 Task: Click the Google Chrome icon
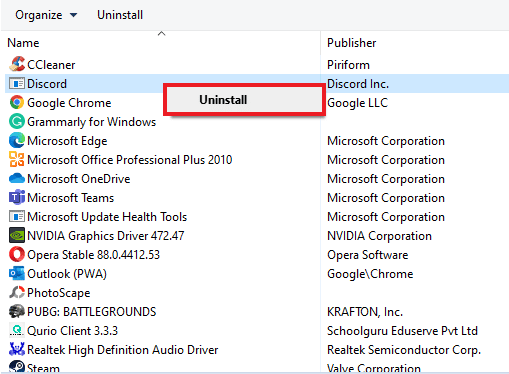pyautogui.click(x=17, y=102)
